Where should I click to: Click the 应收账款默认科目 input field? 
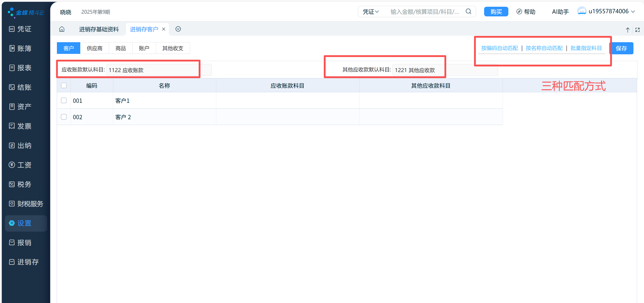(x=152, y=70)
